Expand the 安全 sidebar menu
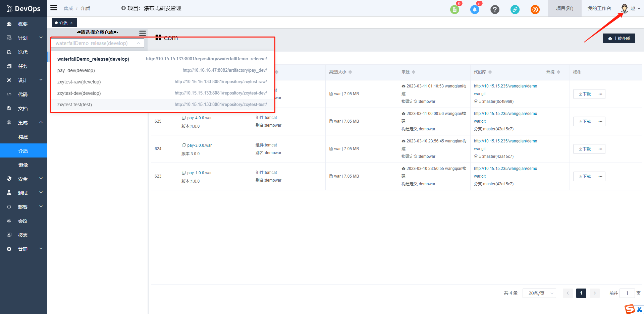The height and width of the screenshot is (314, 644). click(23, 179)
